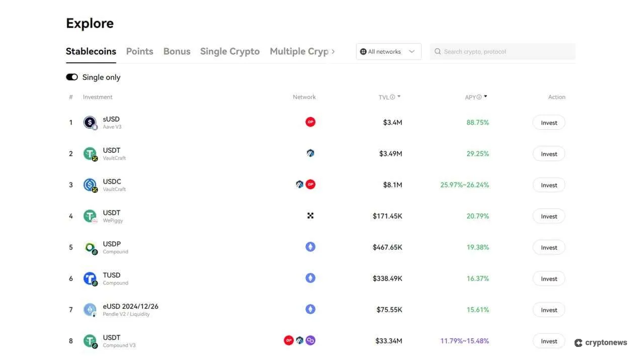Switch to the Points tab
Viewport: 644px width, 362px height.
point(139,51)
